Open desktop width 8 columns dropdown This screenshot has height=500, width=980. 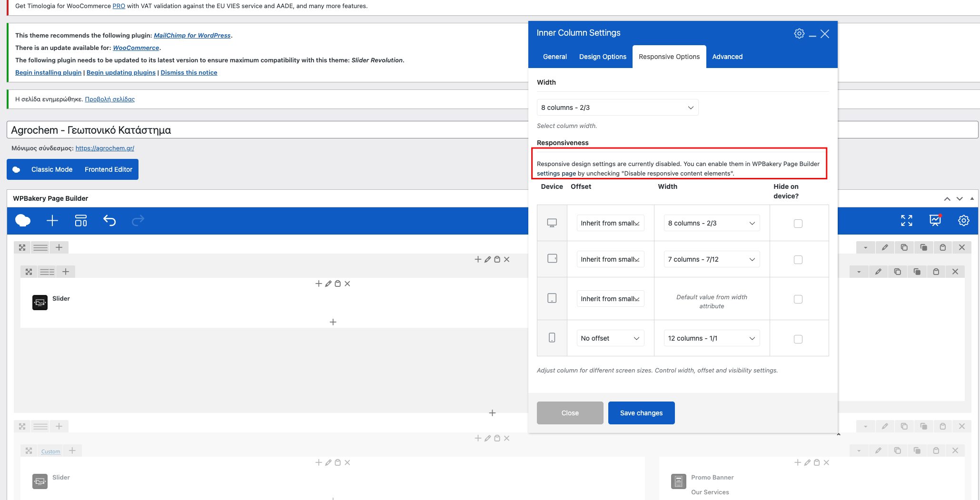click(712, 223)
